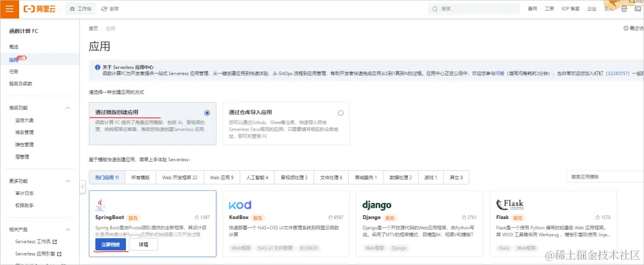Click the KodBox kod logo
This screenshot has width=644, height=265.
pos(240,205)
